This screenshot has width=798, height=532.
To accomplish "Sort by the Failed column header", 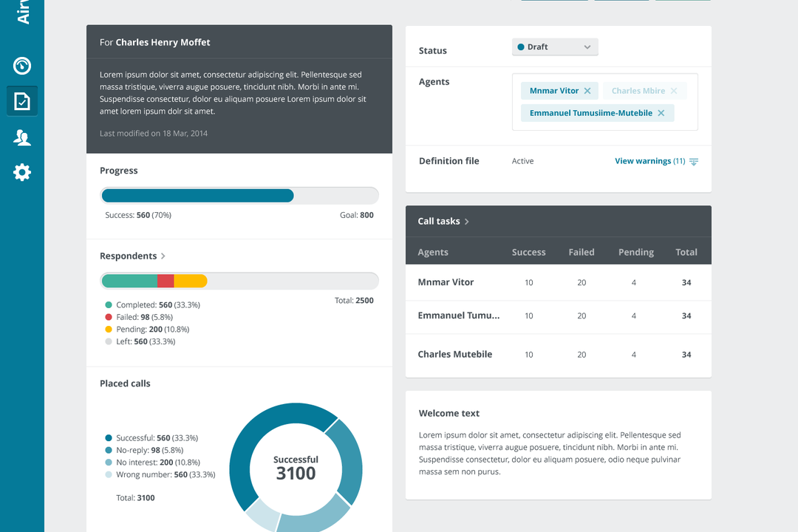I will [x=582, y=252].
